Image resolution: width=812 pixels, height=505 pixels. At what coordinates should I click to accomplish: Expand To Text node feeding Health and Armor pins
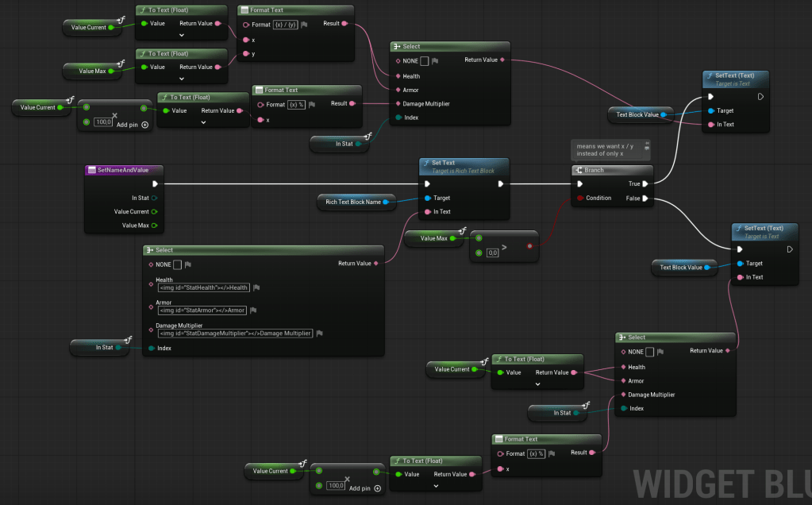coord(538,384)
